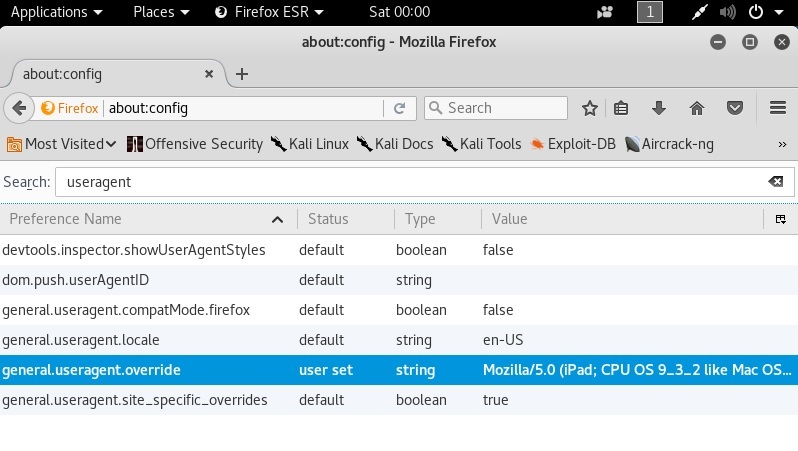Viewport: 798px width, 451px height.
Task: Minimize the Firefox window
Action: [718, 42]
